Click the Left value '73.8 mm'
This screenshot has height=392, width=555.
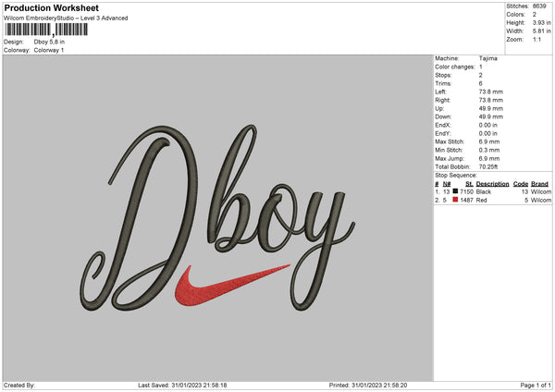(x=491, y=92)
